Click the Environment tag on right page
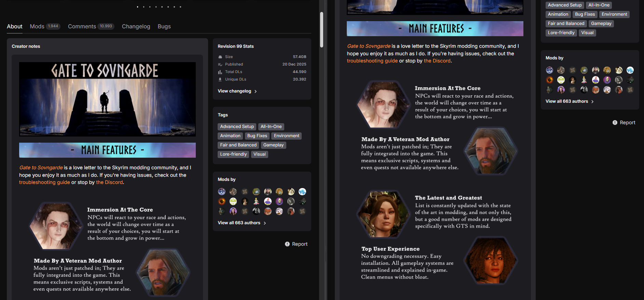 pyautogui.click(x=614, y=14)
